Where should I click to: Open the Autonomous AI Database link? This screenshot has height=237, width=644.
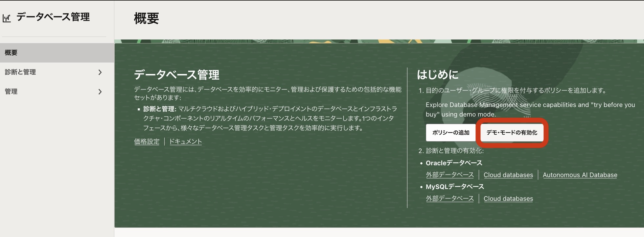coord(580,175)
